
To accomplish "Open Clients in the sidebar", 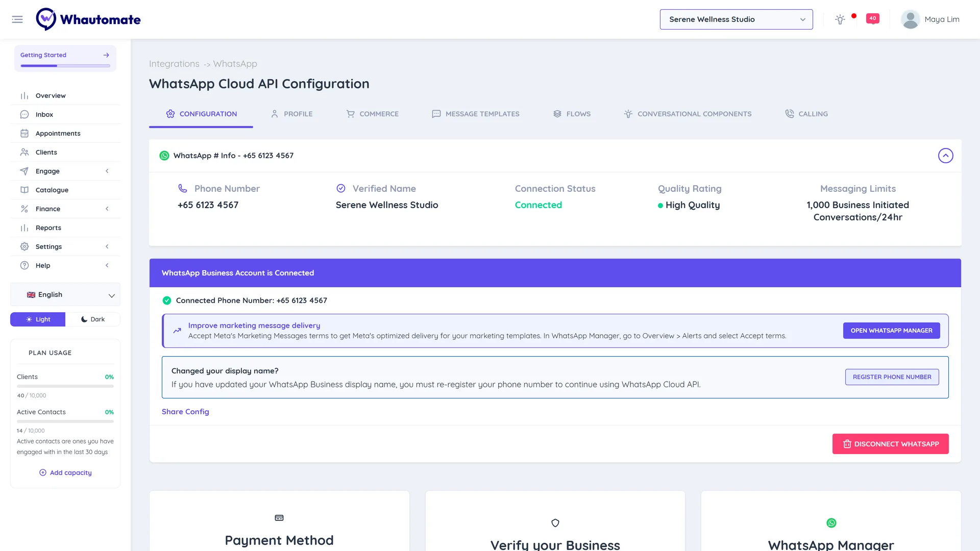I will tap(65, 152).
